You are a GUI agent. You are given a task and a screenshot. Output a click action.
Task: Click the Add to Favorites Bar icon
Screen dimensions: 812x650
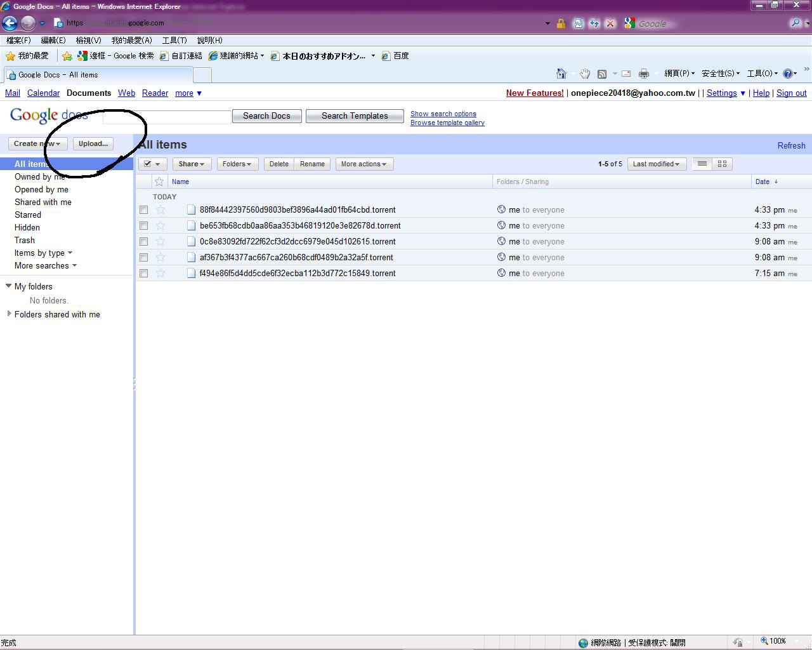pyautogui.click(x=67, y=56)
